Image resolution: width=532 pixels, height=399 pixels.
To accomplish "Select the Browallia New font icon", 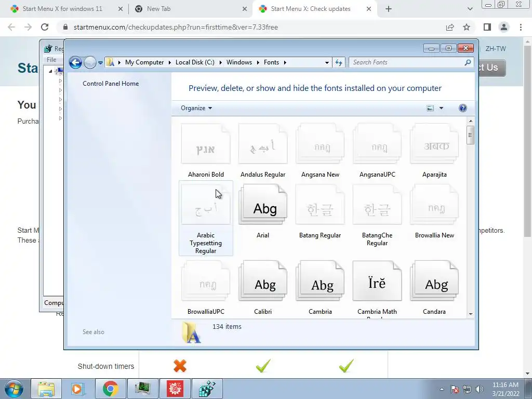I will pyautogui.click(x=434, y=205).
